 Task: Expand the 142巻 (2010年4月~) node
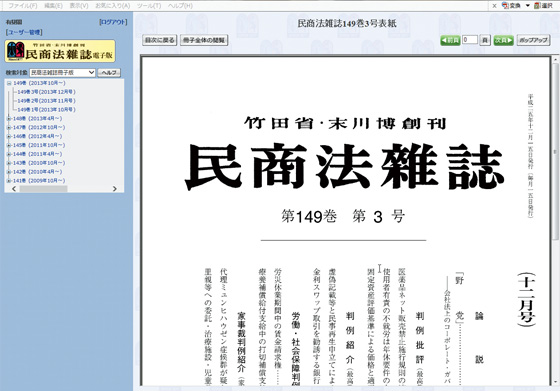pos(9,172)
